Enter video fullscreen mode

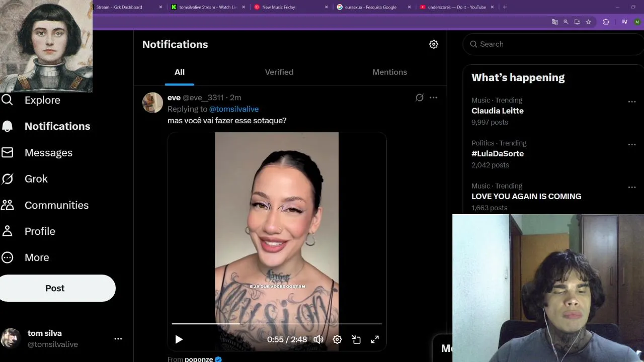(375, 339)
